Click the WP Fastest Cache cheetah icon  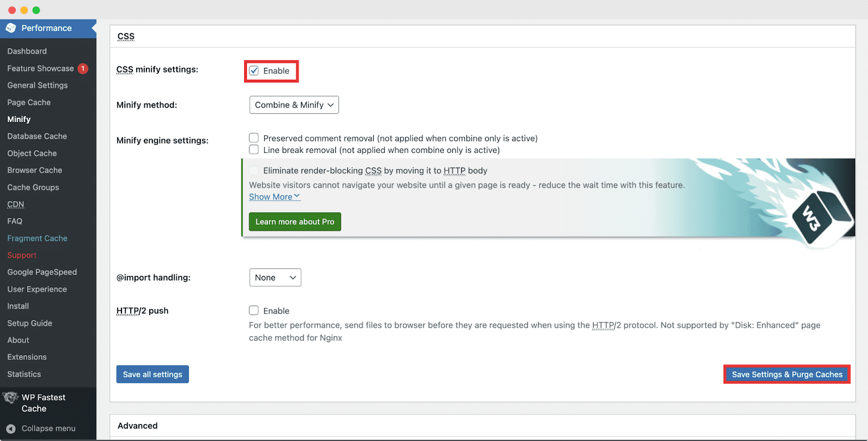(x=10, y=398)
